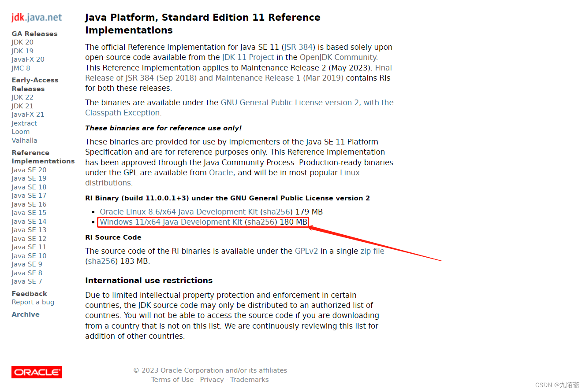Open Java SE 13 reference implementation
The width and height of the screenshot is (586, 392).
(29, 230)
